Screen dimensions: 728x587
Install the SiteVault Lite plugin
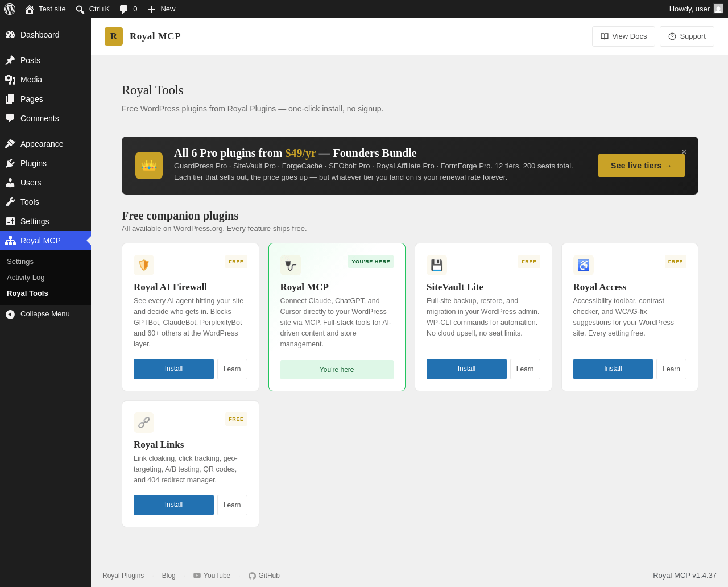tap(466, 369)
